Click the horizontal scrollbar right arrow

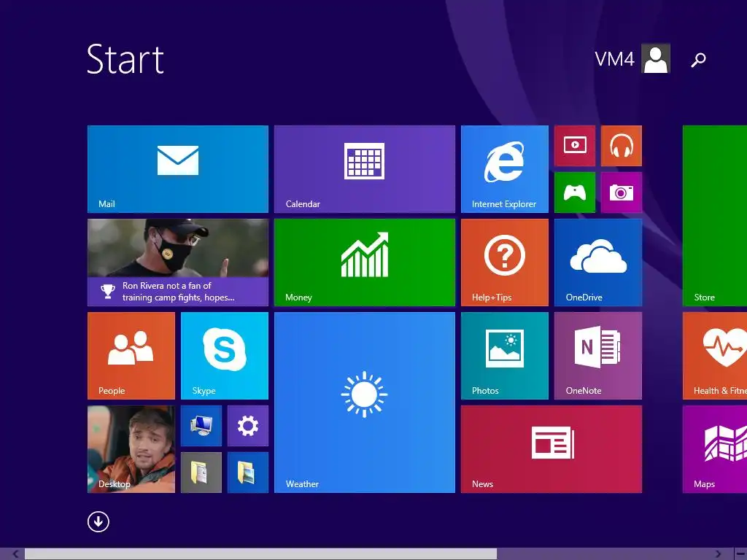(x=718, y=554)
